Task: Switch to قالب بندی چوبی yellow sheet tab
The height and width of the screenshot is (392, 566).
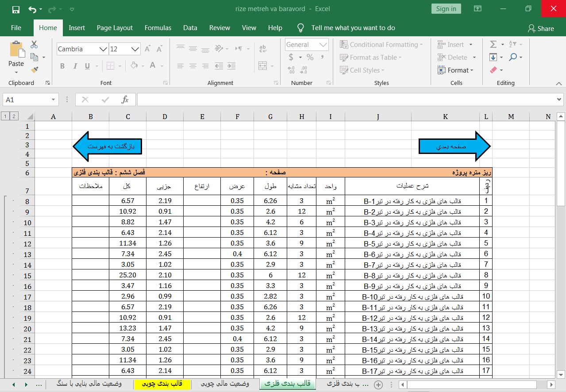Action: 162,384
